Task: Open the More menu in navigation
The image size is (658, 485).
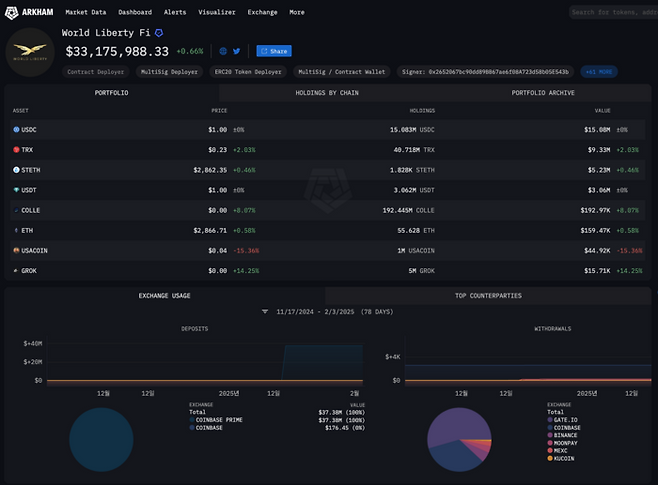Action: click(x=297, y=12)
